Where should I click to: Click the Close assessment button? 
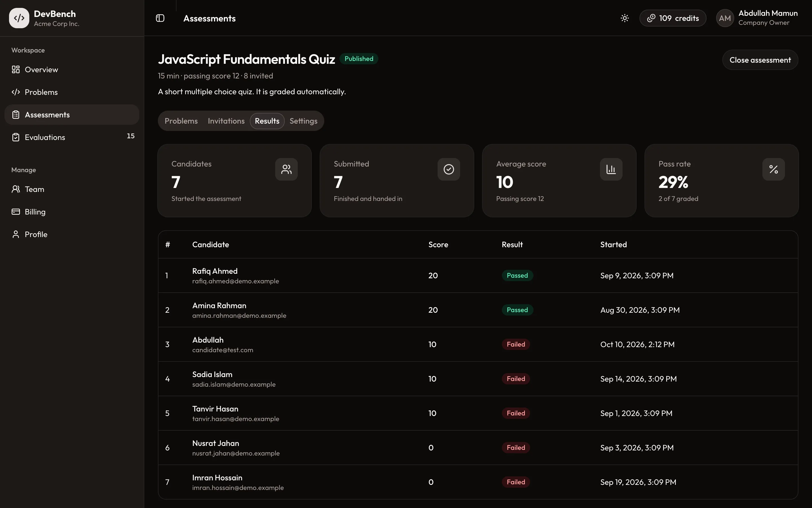tap(760, 60)
